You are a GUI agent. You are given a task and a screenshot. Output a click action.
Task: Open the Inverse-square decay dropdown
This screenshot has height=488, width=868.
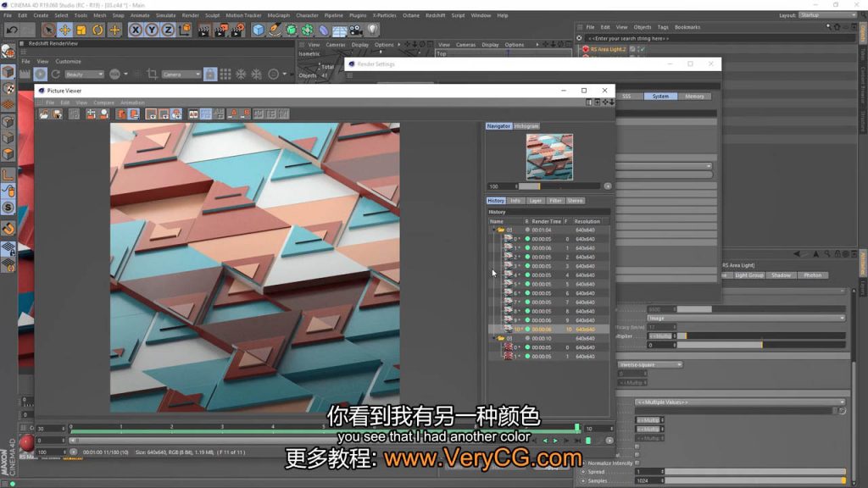[x=650, y=364]
